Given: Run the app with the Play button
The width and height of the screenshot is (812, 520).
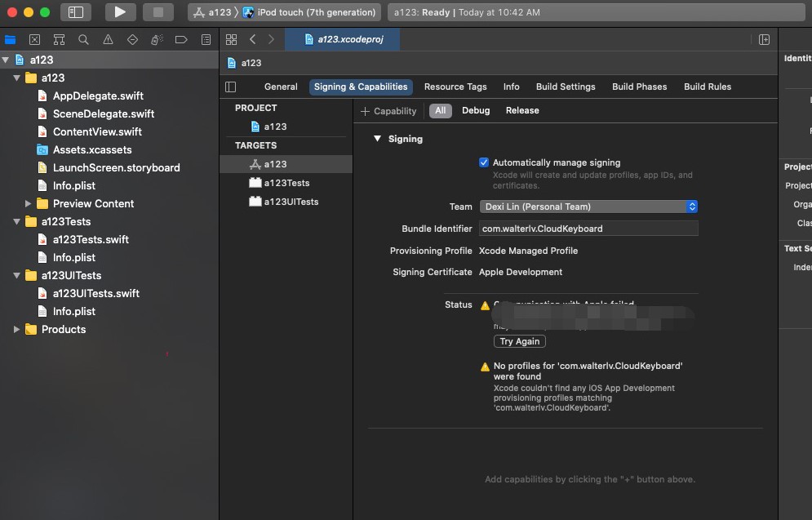Looking at the screenshot, I should click(x=119, y=11).
